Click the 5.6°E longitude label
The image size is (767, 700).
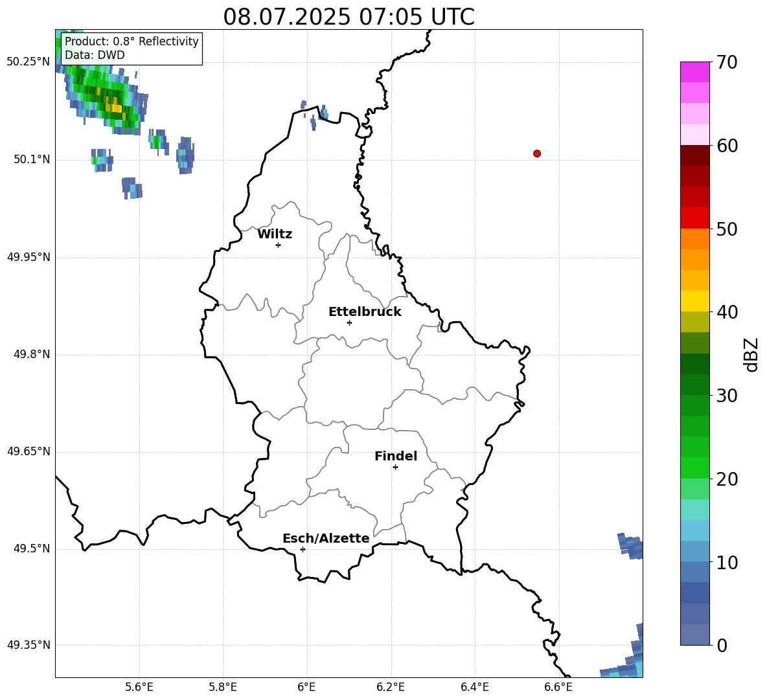139,687
